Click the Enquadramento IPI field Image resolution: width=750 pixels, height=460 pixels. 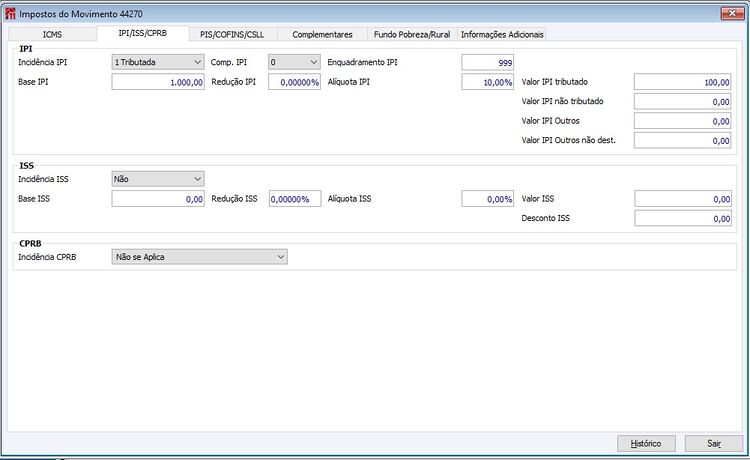click(x=487, y=63)
